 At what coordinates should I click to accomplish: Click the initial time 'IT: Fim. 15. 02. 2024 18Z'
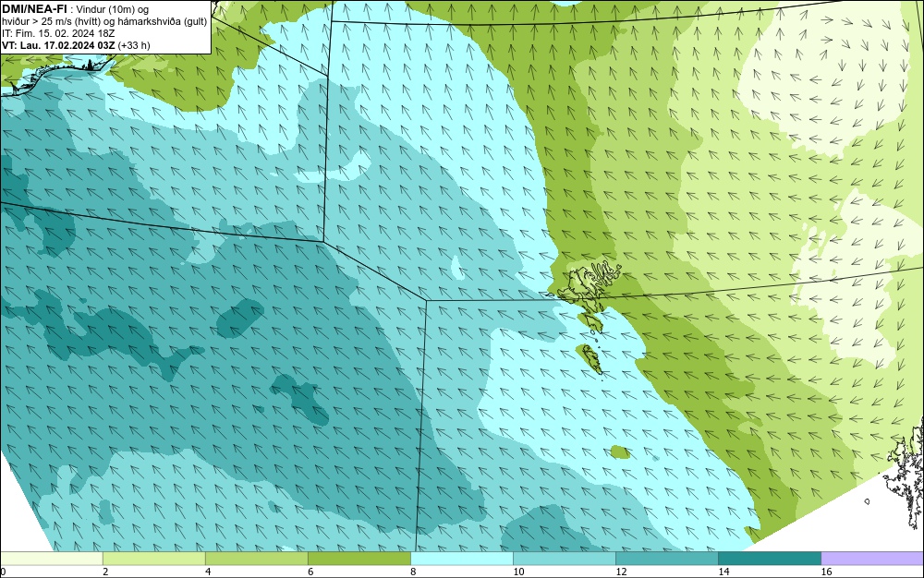[x=58, y=33]
